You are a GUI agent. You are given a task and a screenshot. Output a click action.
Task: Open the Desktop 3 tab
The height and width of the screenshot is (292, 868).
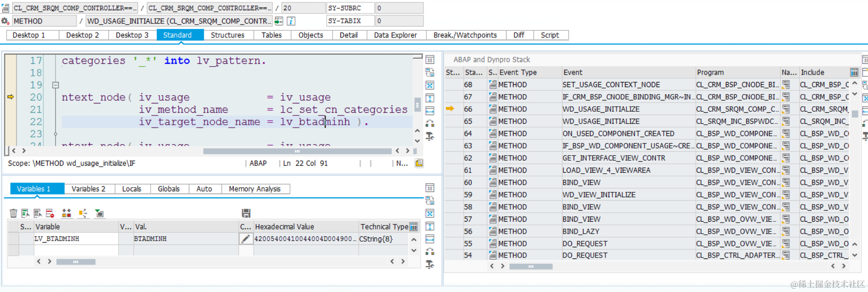132,35
